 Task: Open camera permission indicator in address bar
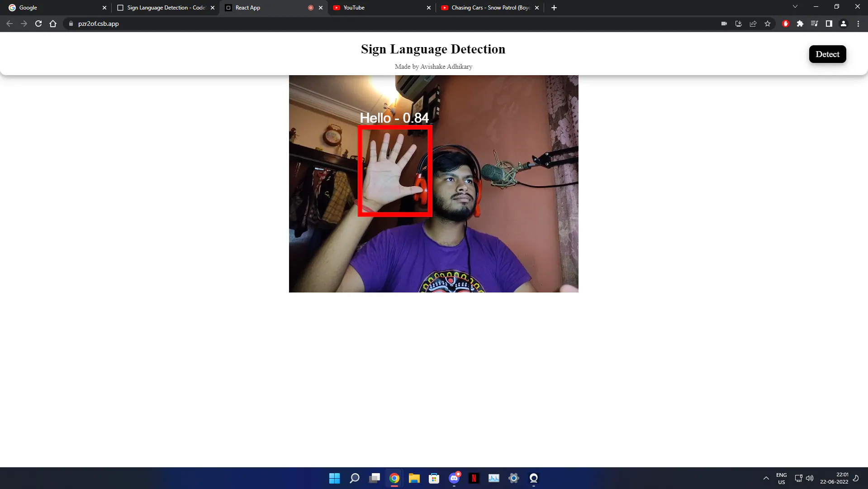click(724, 24)
